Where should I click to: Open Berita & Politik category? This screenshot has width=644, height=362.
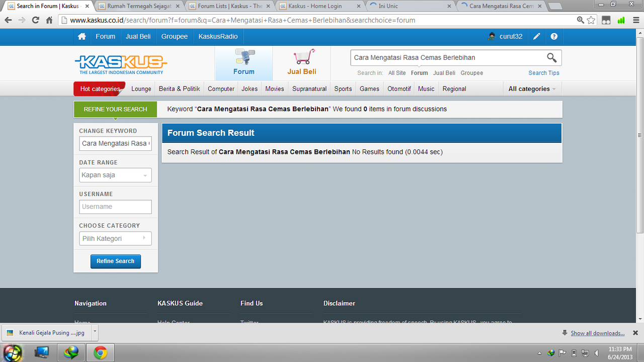tap(179, 88)
